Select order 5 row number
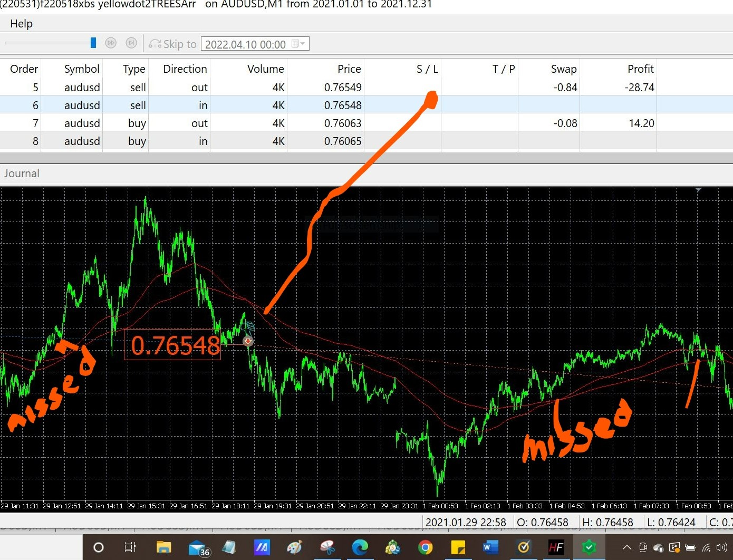Image resolution: width=733 pixels, height=560 pixels. click(35, 88)
